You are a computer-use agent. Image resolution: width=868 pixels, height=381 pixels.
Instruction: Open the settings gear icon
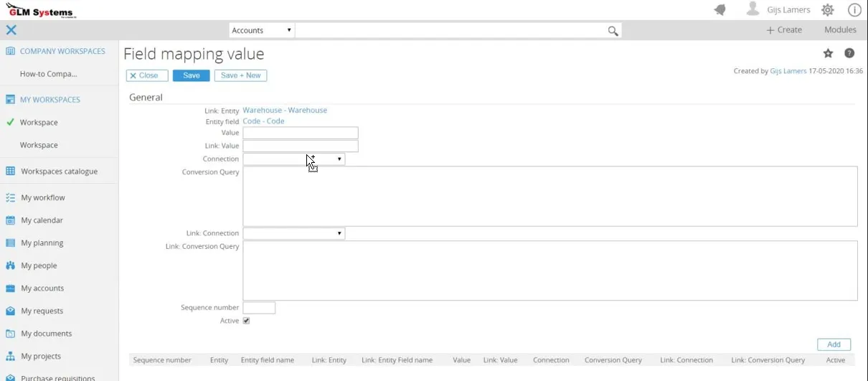coord(828,10)
